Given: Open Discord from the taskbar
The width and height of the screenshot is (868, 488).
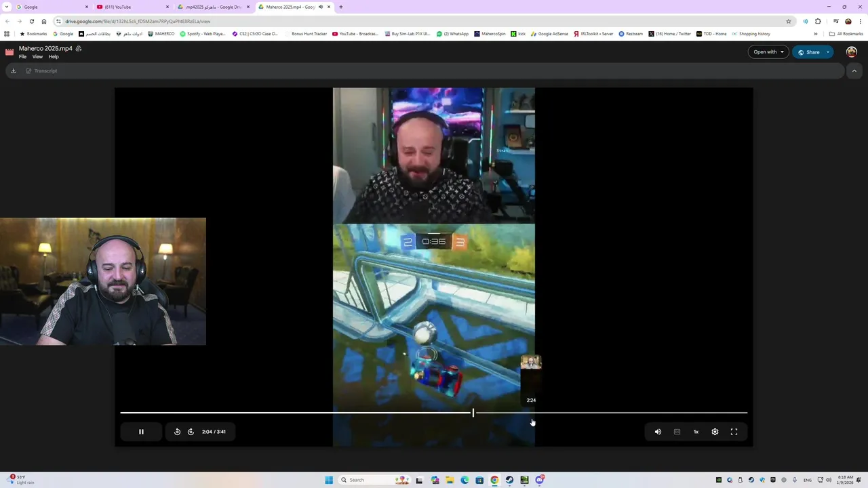Looking at the screenshot, I should [x=539, y=480].
